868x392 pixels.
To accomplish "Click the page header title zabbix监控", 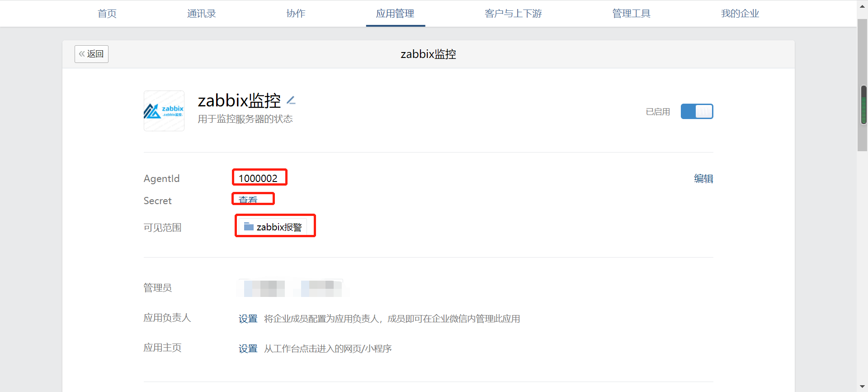I will click(x=428, y=54).
